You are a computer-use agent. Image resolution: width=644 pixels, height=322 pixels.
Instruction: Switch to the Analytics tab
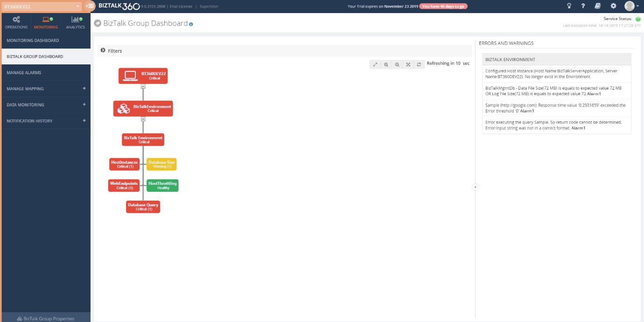pos(76,23)
